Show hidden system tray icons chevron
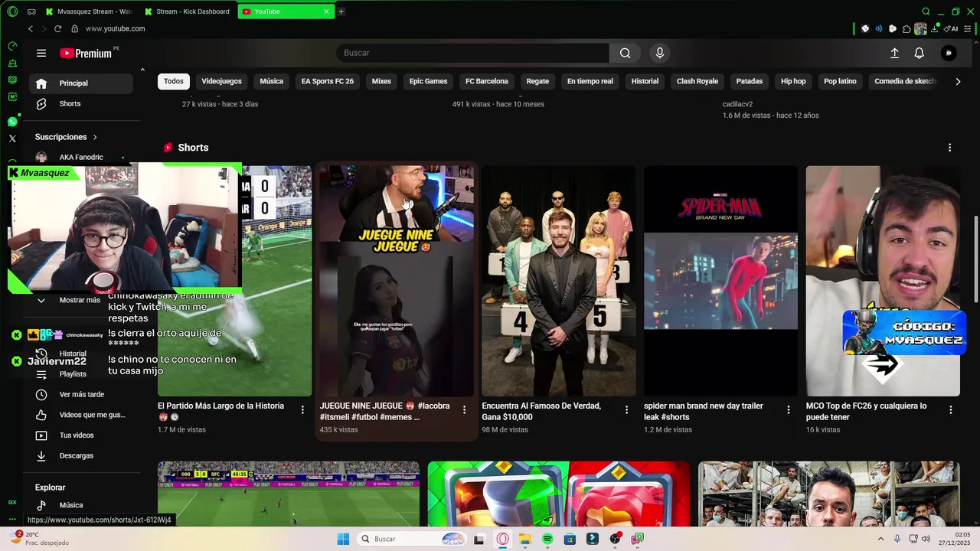The width and height of the screenshot is (980, 551). 881,539
